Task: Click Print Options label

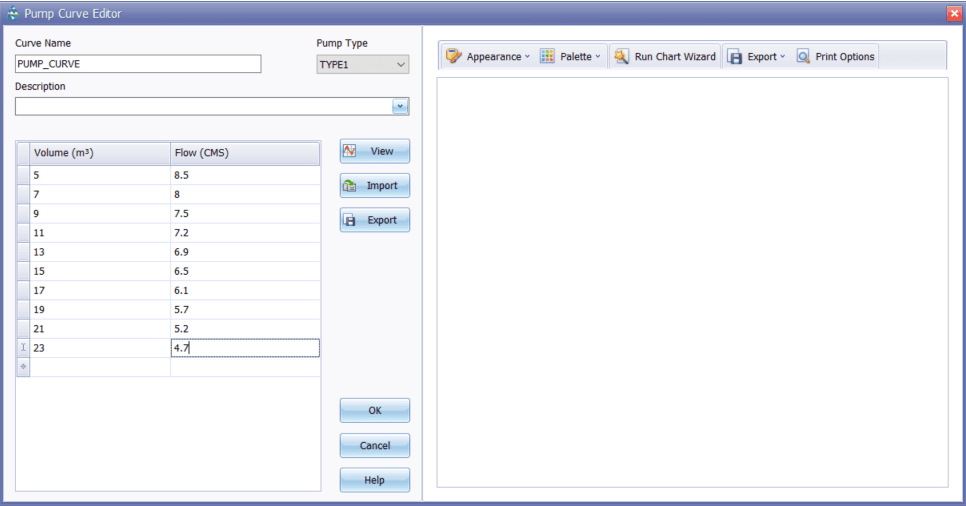Action: [845, 57]
